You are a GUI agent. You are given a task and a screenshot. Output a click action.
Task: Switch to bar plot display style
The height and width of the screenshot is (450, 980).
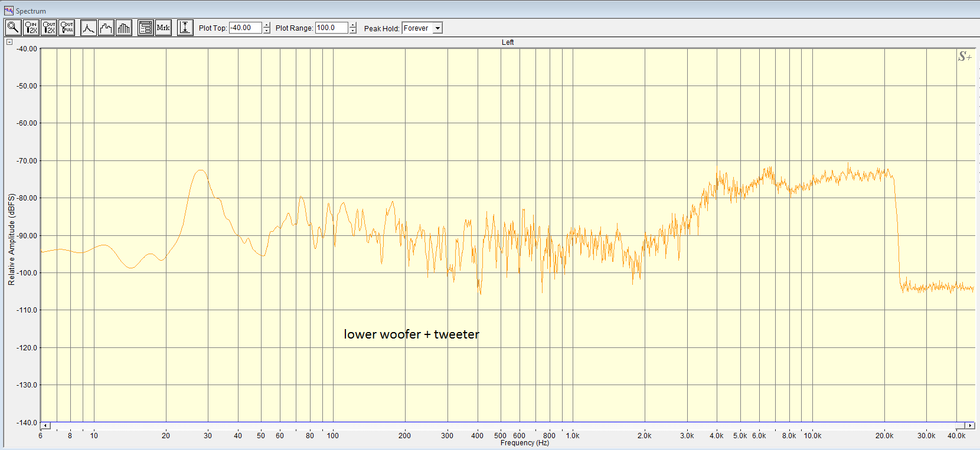(124, 28)
